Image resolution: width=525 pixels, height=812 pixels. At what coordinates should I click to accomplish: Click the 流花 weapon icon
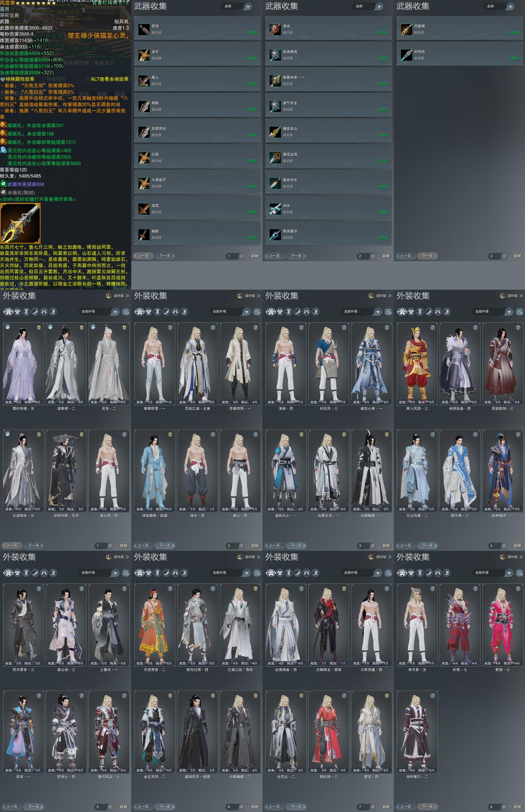[x=144, y=209]
